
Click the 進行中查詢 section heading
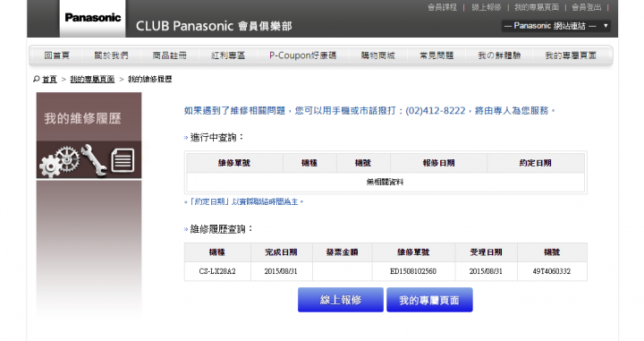216,138
